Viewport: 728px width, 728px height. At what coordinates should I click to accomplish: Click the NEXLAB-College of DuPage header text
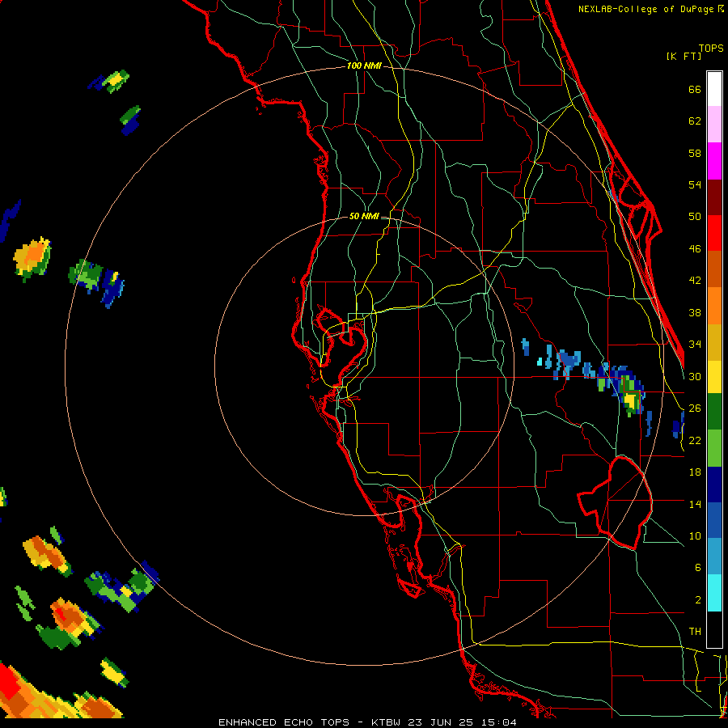(x=650, y=9)
